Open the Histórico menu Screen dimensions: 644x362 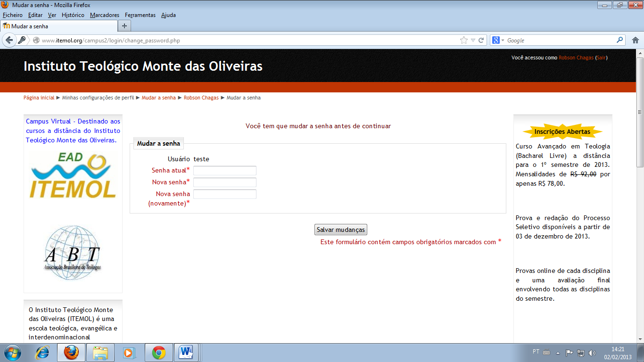73,15
